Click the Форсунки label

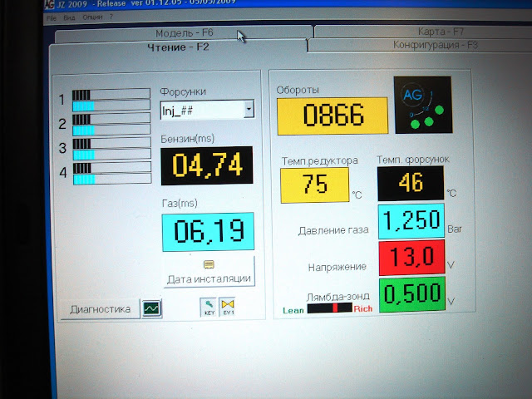pyautogui.click(x=183, y=91)
